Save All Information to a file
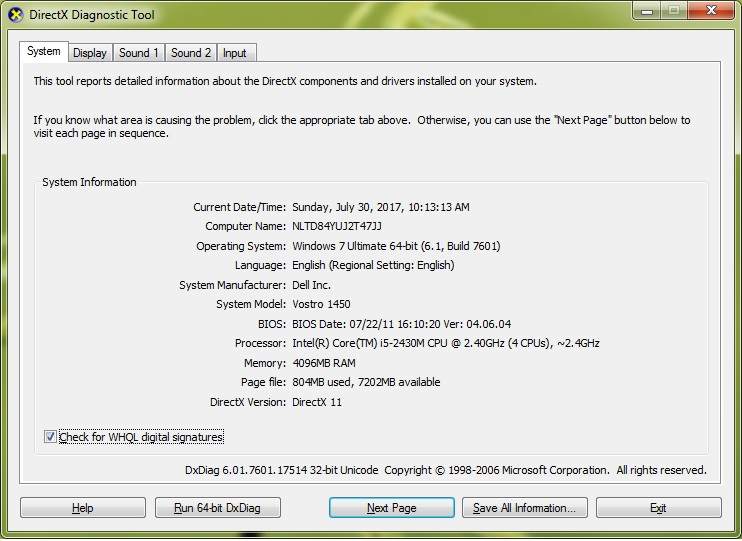The width and height of the screenshot is (742, 541). tap(524, 508)
